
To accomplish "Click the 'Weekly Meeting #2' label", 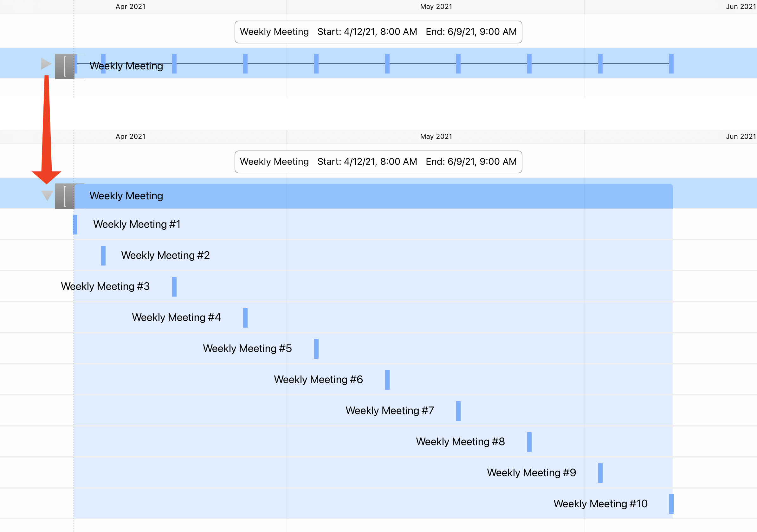I will [x=165, y=255].
